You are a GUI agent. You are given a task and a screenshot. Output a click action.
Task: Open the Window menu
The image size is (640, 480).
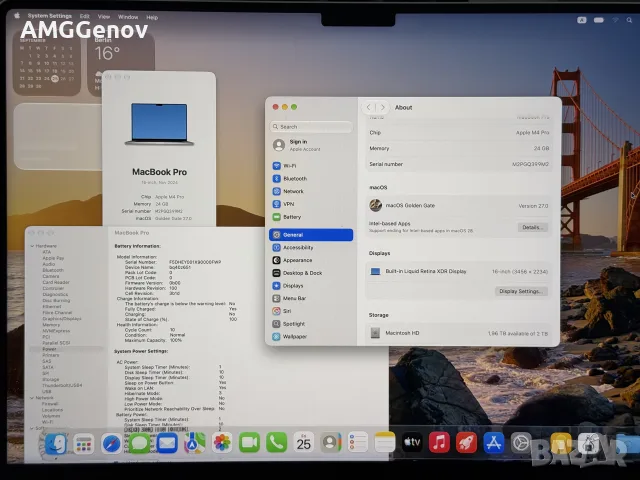coord(128,17)
